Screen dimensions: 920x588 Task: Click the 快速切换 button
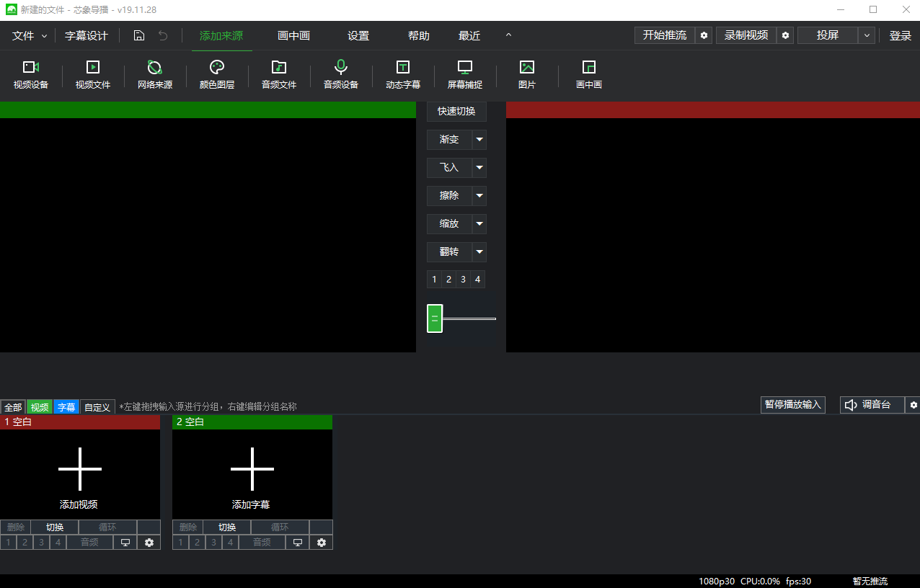pyautogui.click(x=456, y=112)
